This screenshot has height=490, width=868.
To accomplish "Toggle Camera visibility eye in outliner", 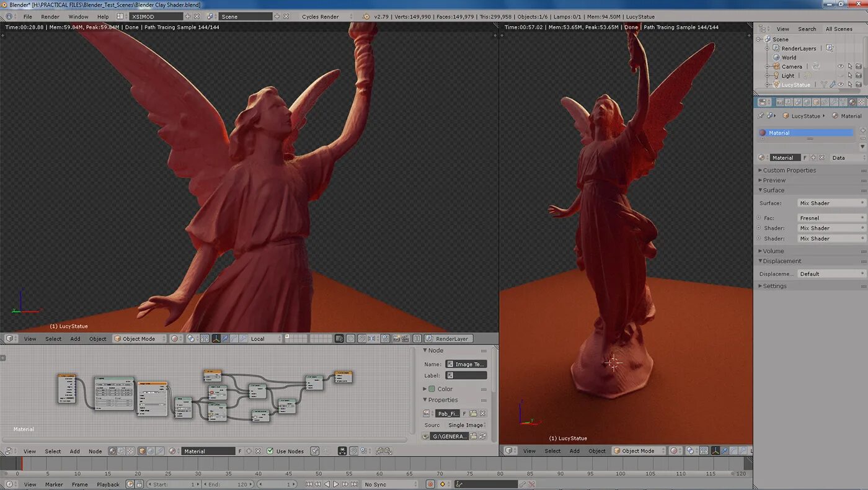I will coord(841,67).
